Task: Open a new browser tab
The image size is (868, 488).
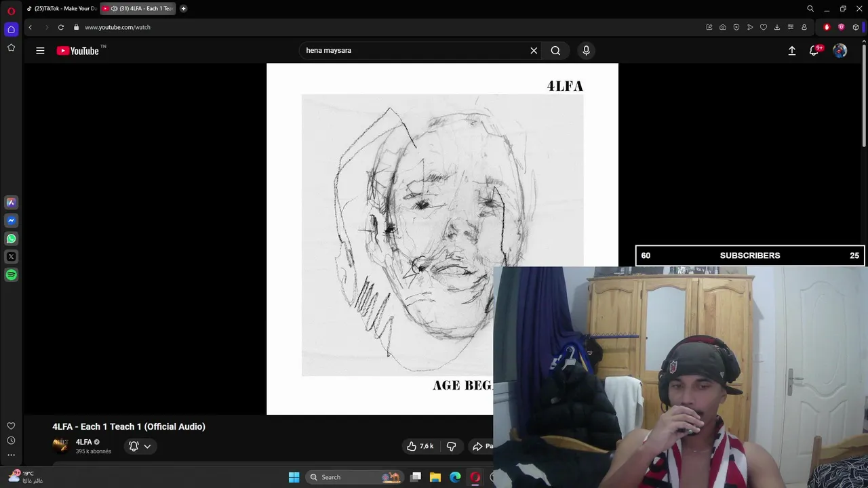Action: 183,9
